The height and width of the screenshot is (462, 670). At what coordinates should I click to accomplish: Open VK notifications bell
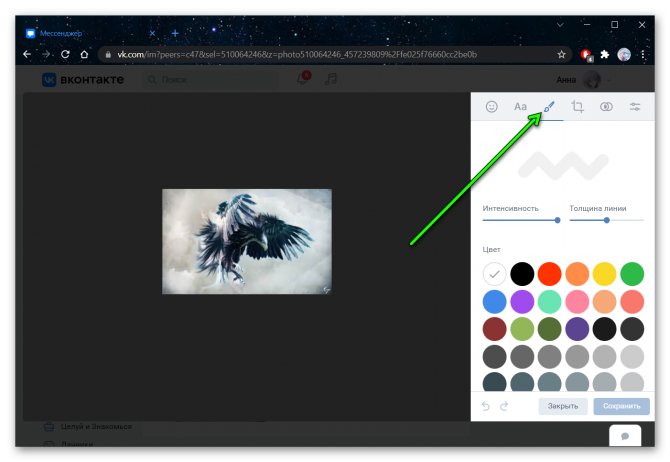tap(303, 79)
